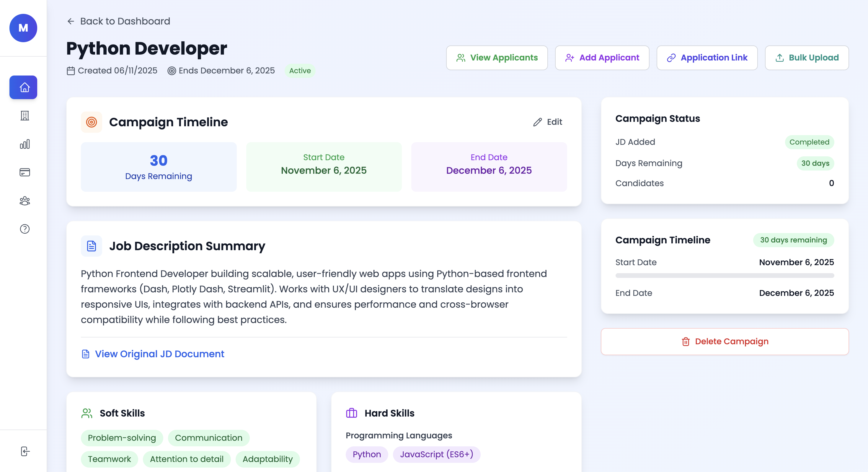Click the home icon in sidebar
This screenshot has width=868, height=472.
[x=23, y=87]
